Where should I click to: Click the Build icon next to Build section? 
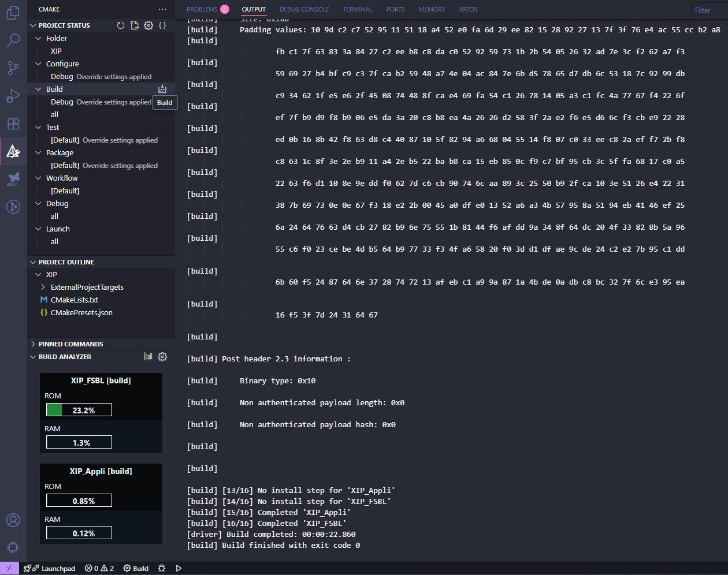coord(162,88)
